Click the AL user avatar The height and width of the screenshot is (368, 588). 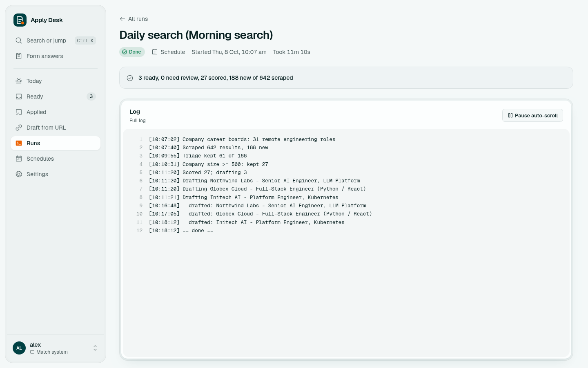click(x=19, y=348)
